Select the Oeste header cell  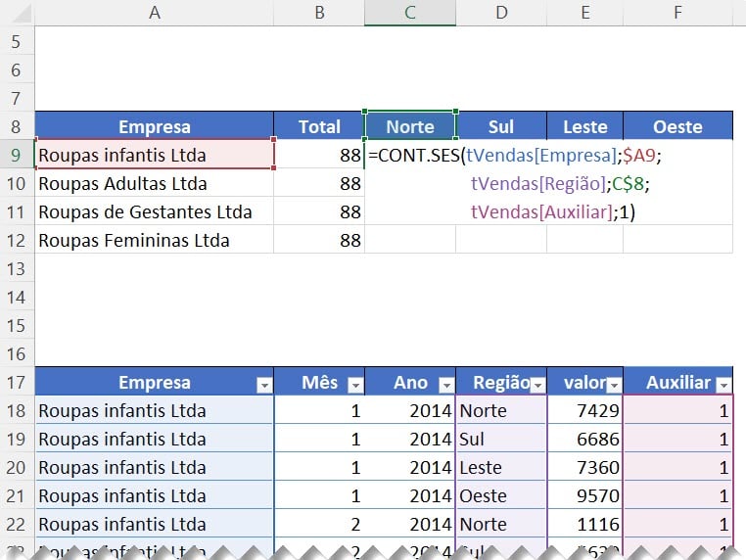click(677, 126)
